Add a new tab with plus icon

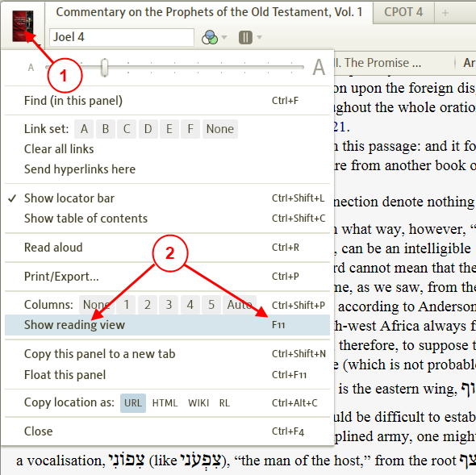click(x=445, y=13)
